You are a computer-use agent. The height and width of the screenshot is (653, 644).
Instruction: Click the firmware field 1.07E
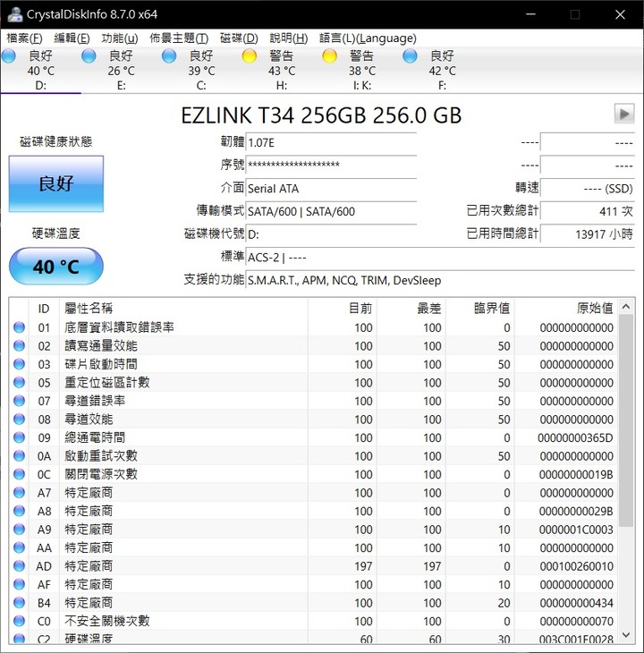tap(331, 143)
